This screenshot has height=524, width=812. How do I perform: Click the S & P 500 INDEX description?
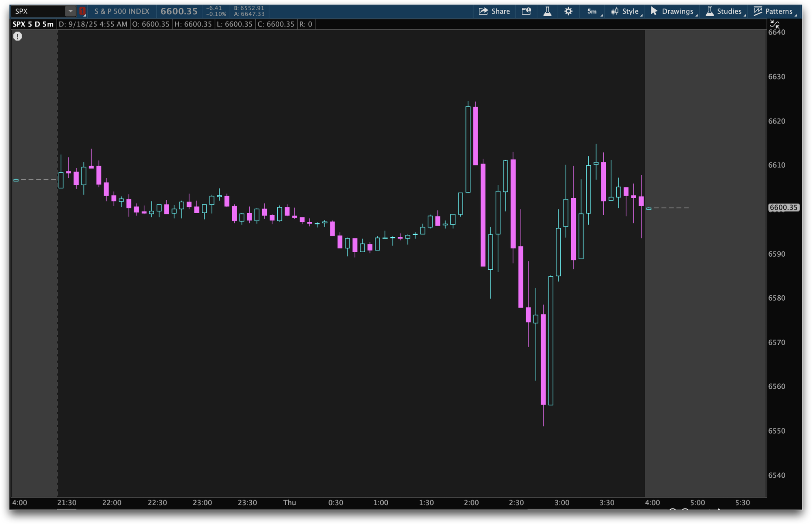coord(122,11)
